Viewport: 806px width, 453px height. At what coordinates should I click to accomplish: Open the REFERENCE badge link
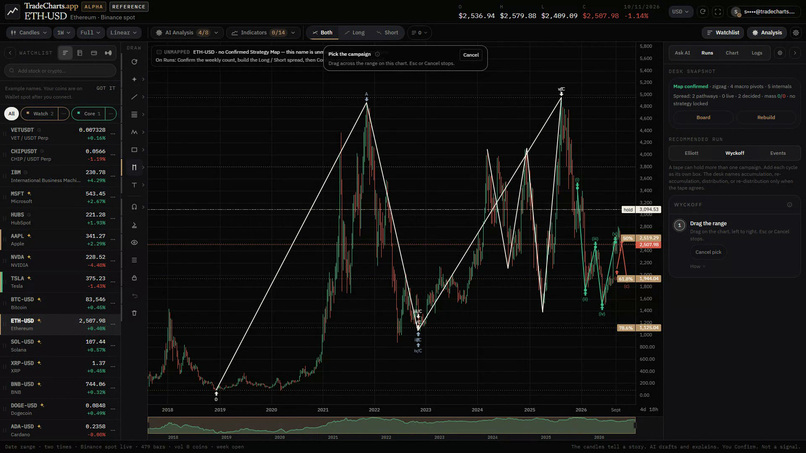[x=129, y=7]
